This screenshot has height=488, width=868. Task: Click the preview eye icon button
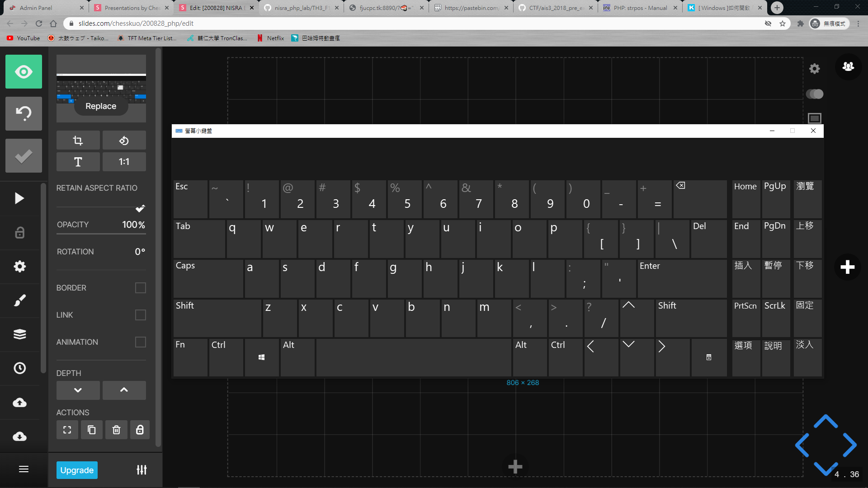(24, 72)
